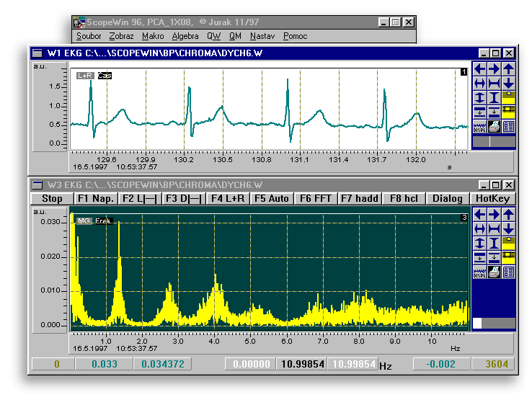Click the ScopeWin 96 title bar app icon

click(79, 22)
